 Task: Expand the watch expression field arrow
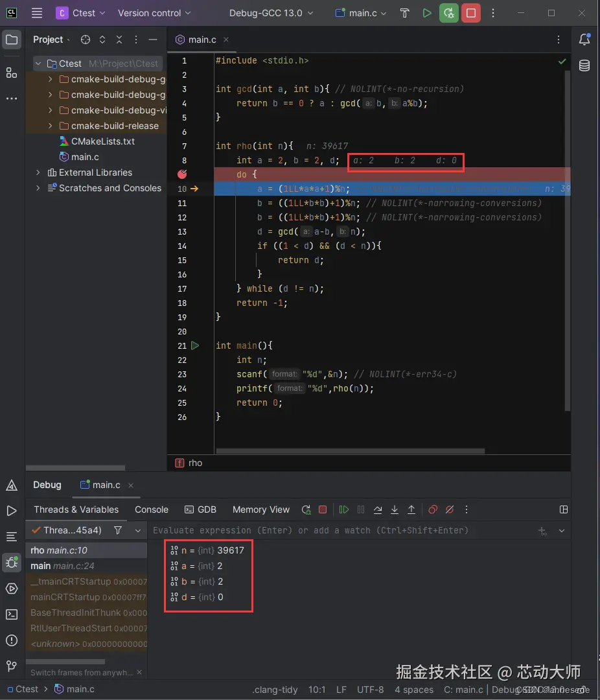coord(562,530)
